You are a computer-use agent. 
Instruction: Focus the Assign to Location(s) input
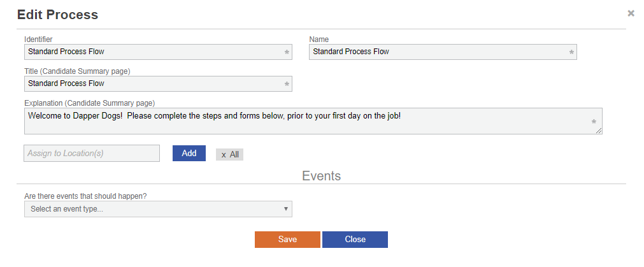(92, 154)
